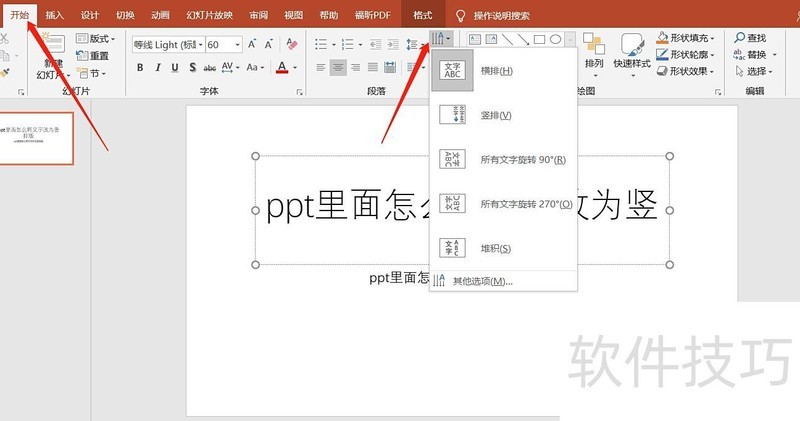The height and width of the screenshot is (421, 800).
Task: Click the New Slide (新建幻灯片) icon
Action: point(54,44)
